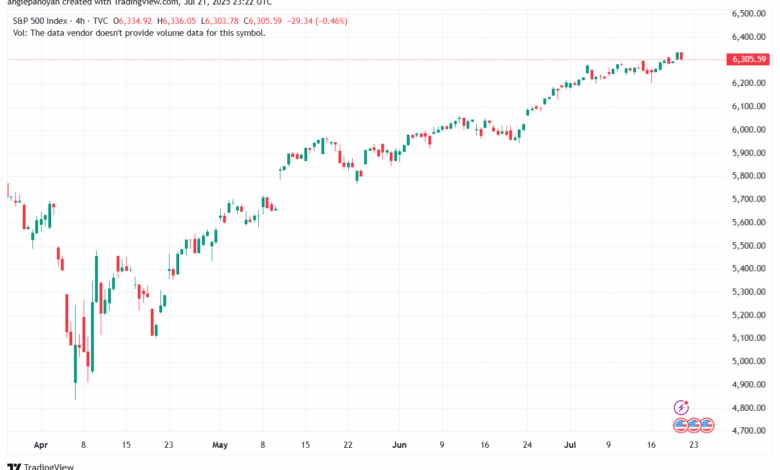Click the 6,000.00 price axis label
The image size is (780, 470).
[x=749, y=130]
